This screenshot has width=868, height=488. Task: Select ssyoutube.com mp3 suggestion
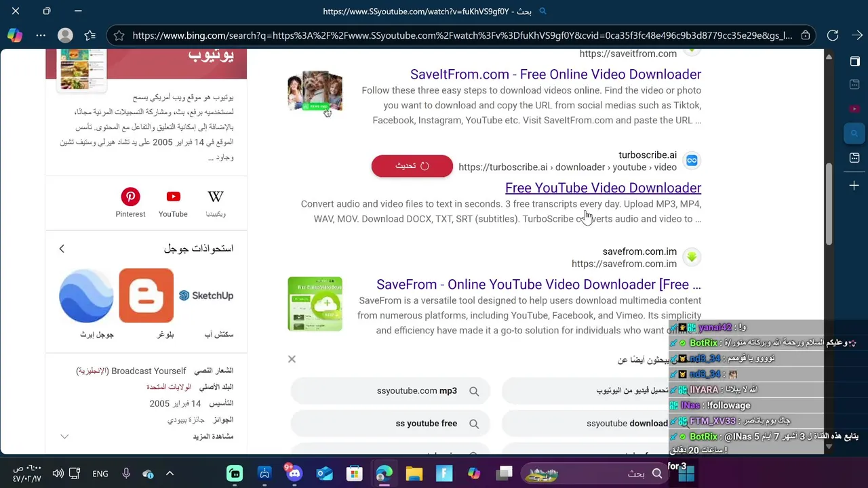(390, 391)
